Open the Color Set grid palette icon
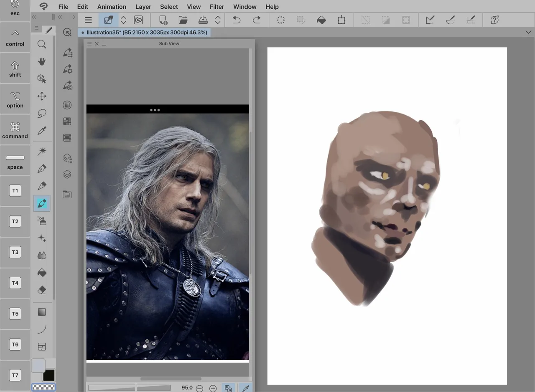Screen dimensions: 535x392 67,121
